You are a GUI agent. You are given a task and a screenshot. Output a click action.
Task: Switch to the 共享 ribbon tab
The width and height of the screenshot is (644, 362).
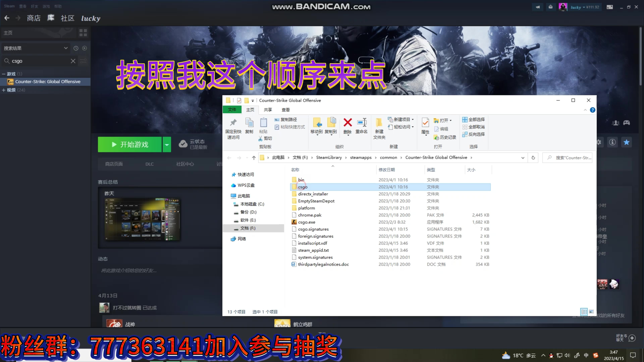coord(268,110)
